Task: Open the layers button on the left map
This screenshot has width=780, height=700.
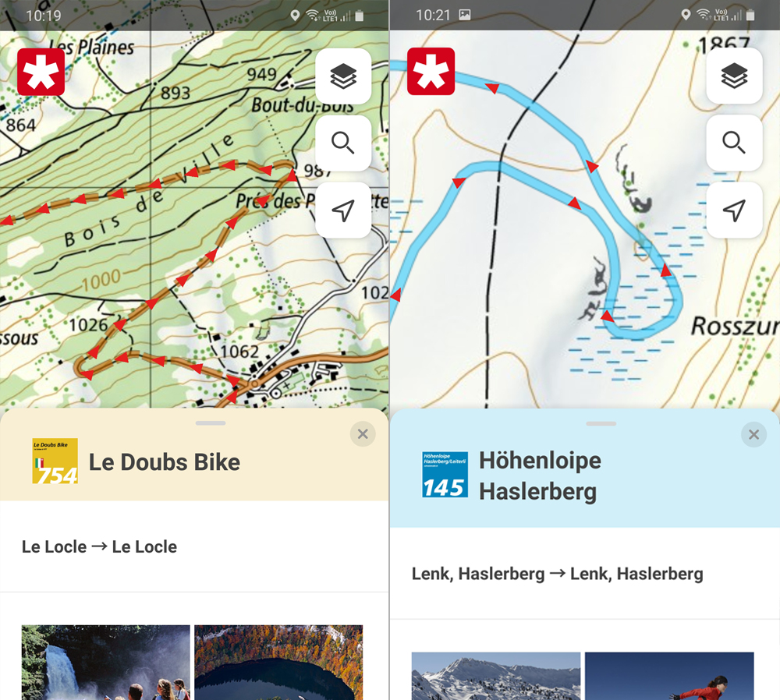Action: pyautogui.click(x=343, y=76)
